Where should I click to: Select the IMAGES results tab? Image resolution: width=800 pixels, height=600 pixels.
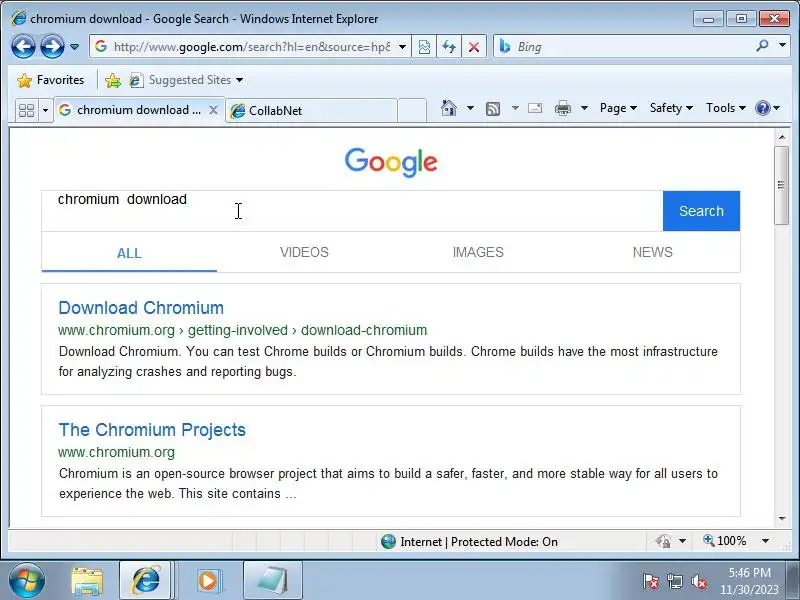[478, 253]
